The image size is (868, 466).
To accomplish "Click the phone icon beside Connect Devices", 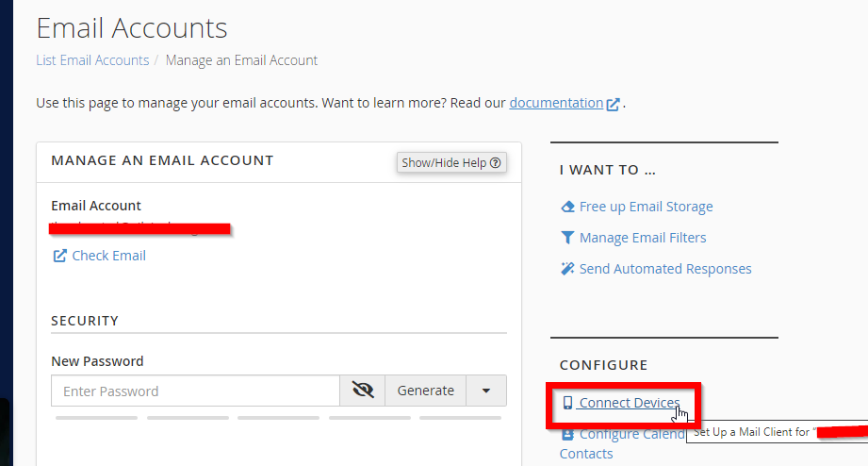I will [567, 403].
